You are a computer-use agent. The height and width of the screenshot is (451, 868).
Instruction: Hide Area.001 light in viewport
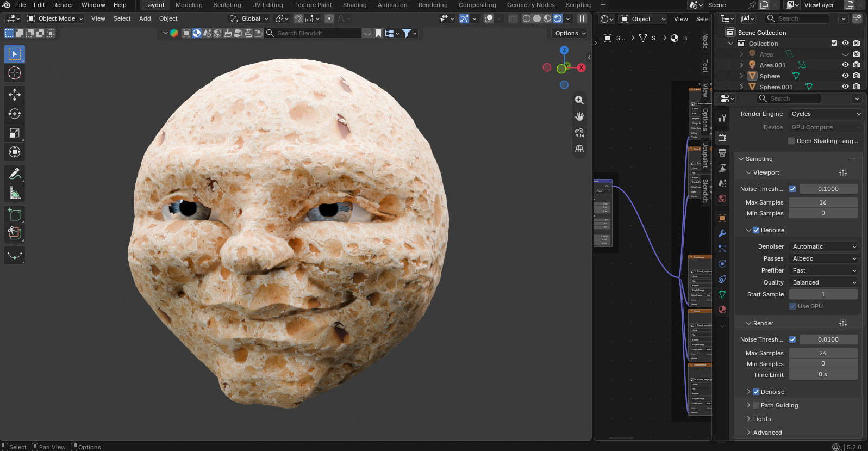(845, 65)
